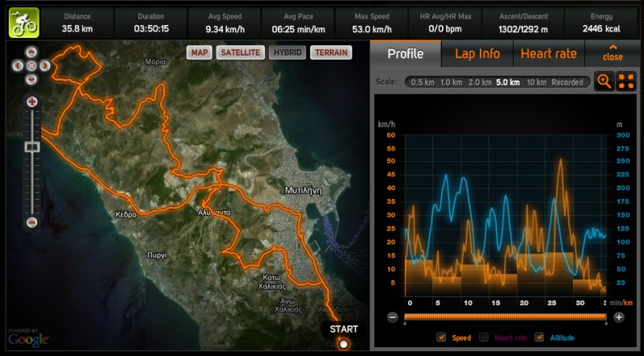This screenshot has width=644, height=356.
Task: Set scale to 10 km
Action: [536, 82]
